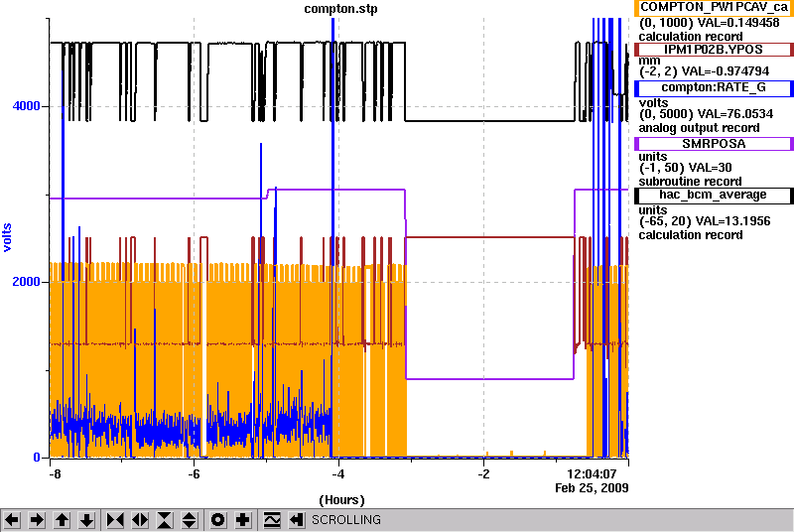Click the plus toolbar icon
Screen dimensions: 794x532
tap(243, 520)
